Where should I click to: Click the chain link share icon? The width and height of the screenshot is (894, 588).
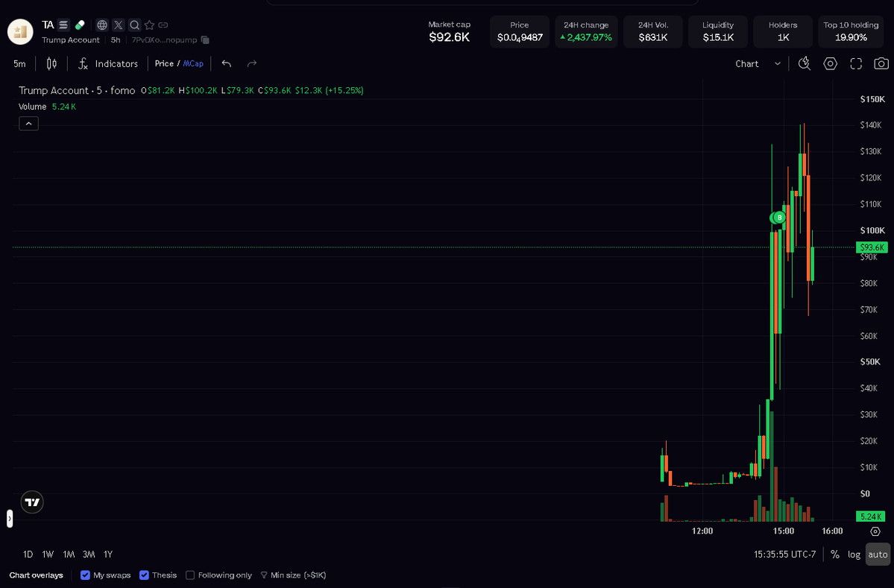click(163, 25)
